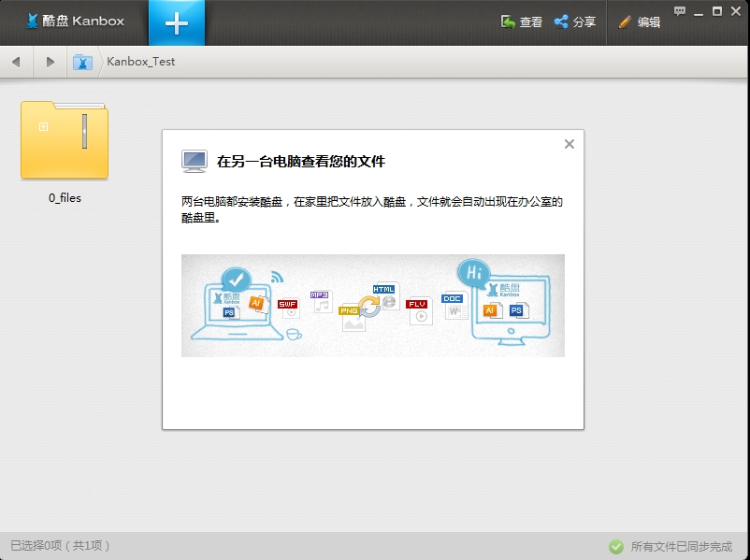Select the 0_files folder

pyautogui.click(x=65, y=140)
